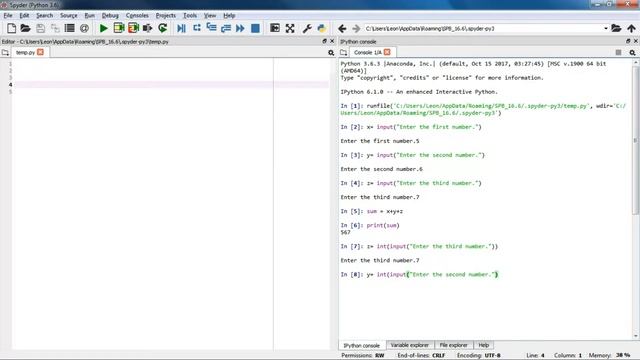640x360 pixels.
Task: Browse console tabs icon beside Console 1/A
Action: (344, 53)
